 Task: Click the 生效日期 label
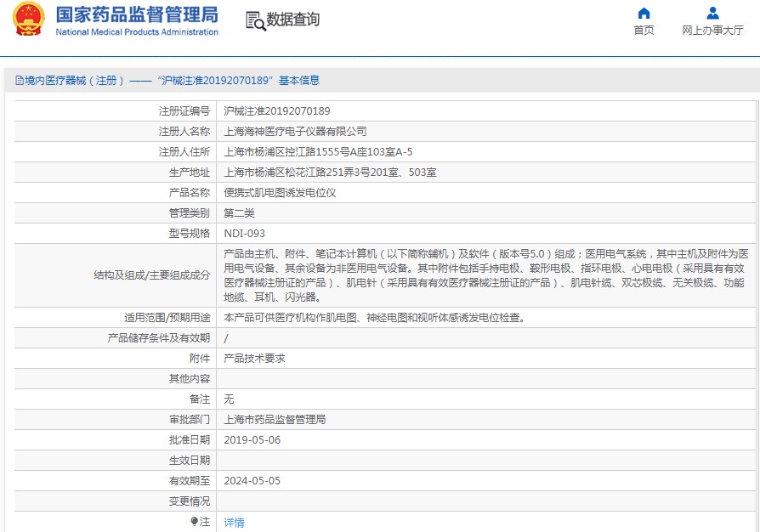[190, 460]
